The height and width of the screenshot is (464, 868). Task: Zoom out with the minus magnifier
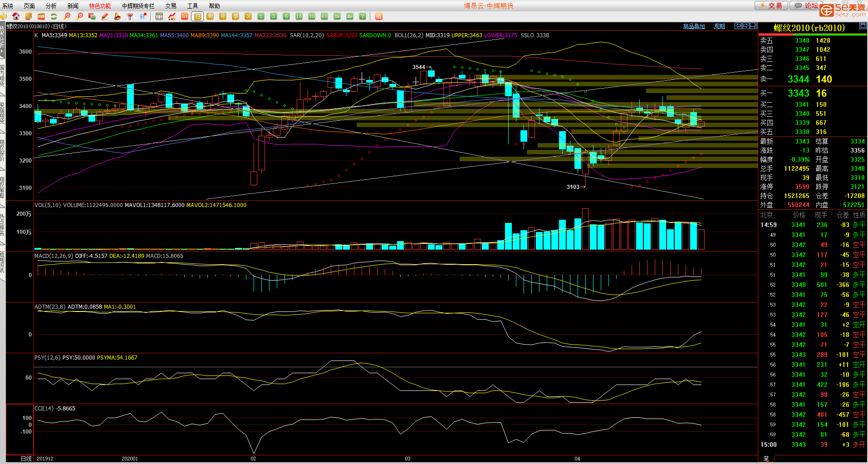tap(80, 16)
